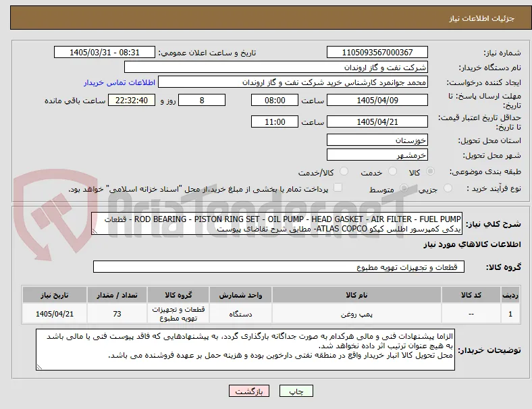Select the کالا/خدمت radio button

pyautogui.click(x=344, y=171)
